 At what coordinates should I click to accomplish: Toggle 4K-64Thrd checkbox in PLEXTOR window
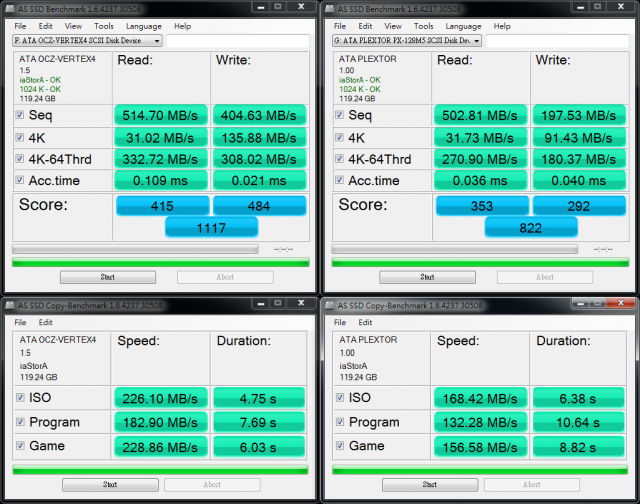coord(339,158)
